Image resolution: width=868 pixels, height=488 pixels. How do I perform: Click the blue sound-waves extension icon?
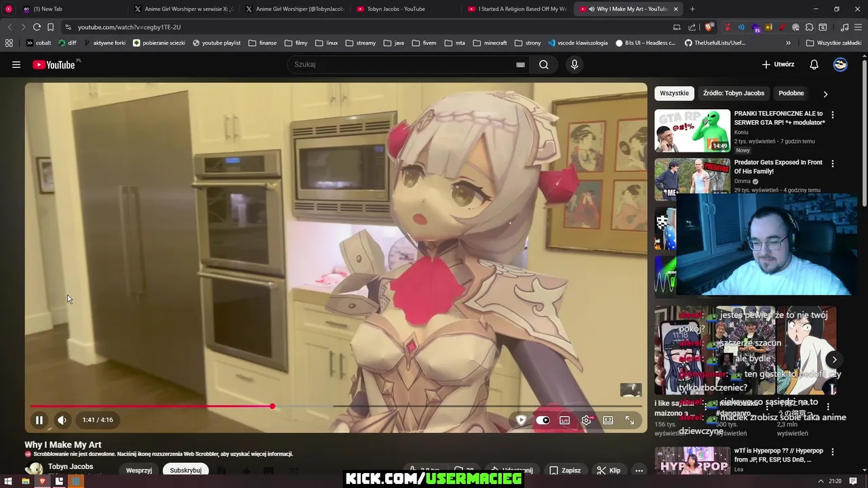[x=741, y=27]
